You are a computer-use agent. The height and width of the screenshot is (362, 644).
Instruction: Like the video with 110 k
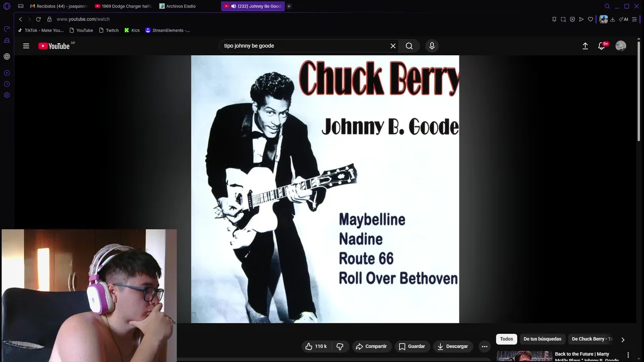[316, 346]
